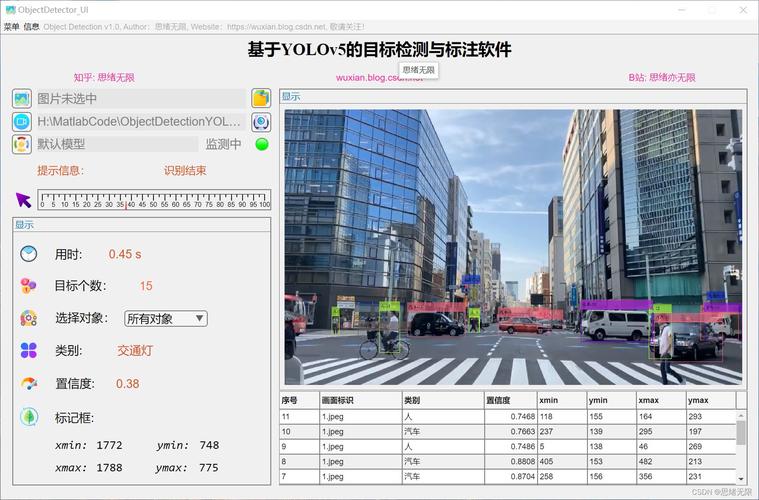Open the 信息 menu
Screen dimensions: 759x500
(x=31, y=26)
